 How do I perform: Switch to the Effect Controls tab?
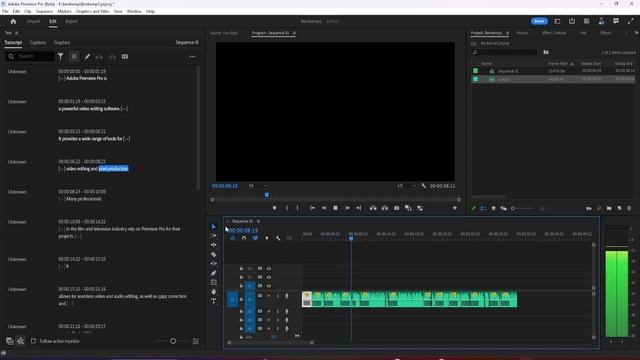pos(554,33)
